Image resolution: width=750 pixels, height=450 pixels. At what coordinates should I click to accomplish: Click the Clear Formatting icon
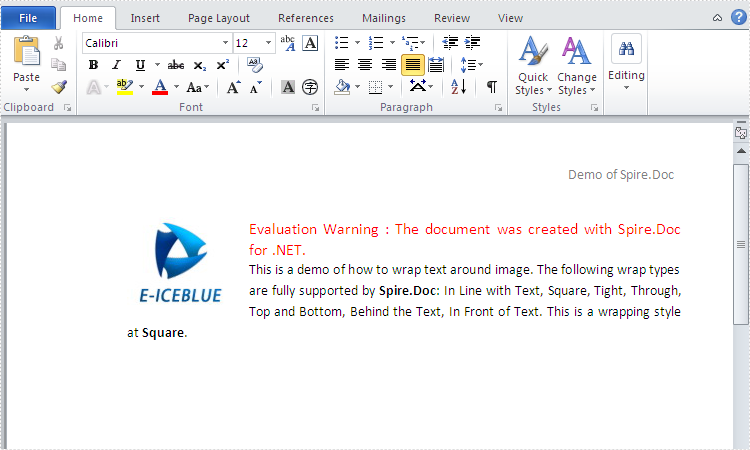(x=254, y=65)
